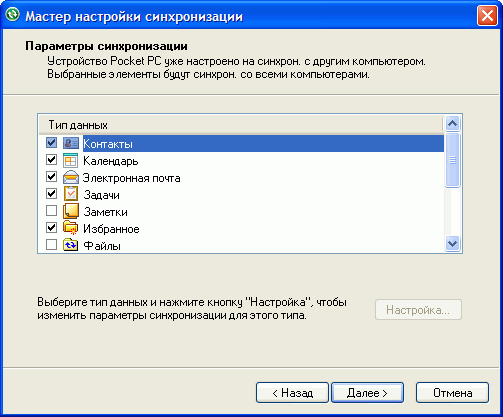Go to next step with Далее
The image size is (503, 417).
pos(367,393)
